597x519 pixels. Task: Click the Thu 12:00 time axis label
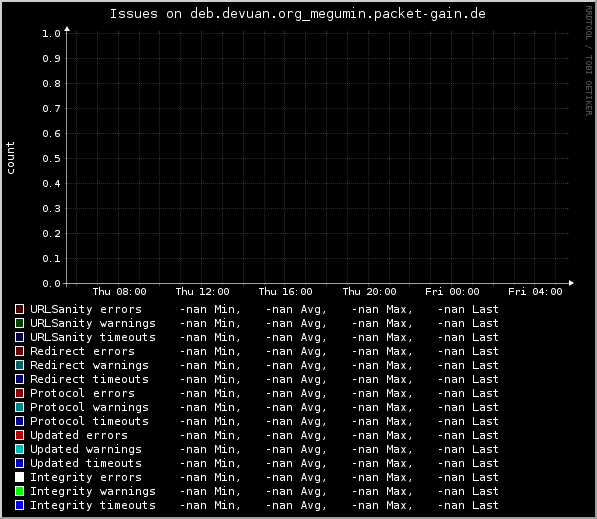pos(203,292)
